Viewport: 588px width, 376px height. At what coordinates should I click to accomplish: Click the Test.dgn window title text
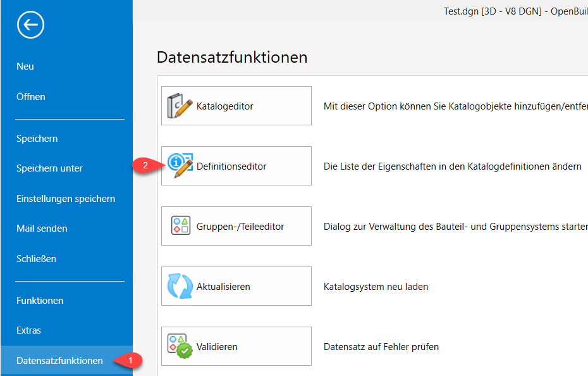516,11
